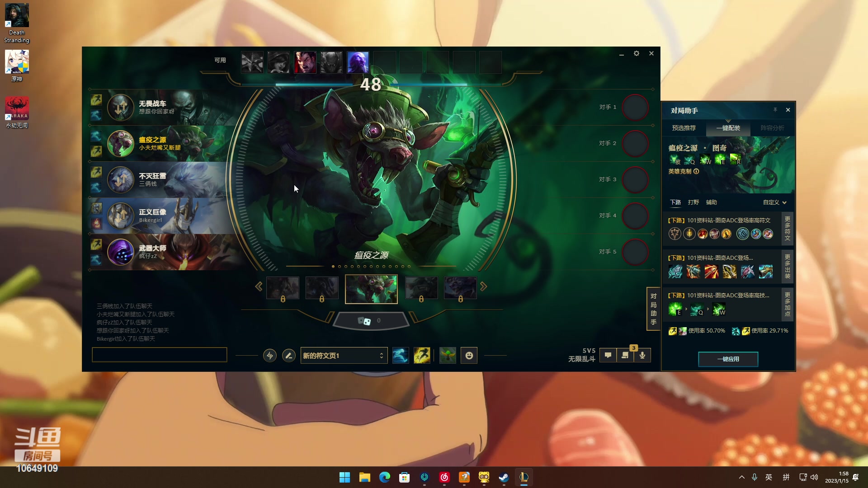Click the edit rune page pencil icon
The height and width of the screenshot is (488, 868).
(x=288, y=356)
